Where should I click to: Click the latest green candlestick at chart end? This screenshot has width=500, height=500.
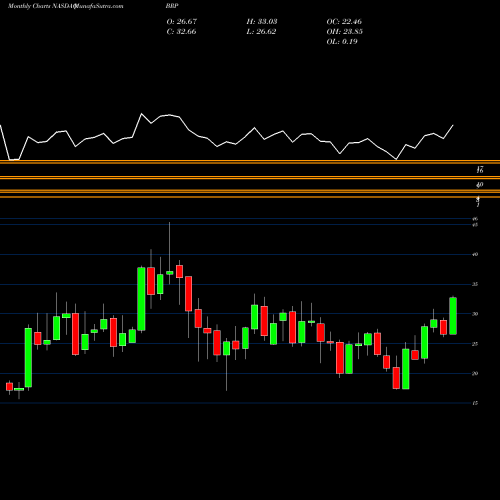(453, 316)
